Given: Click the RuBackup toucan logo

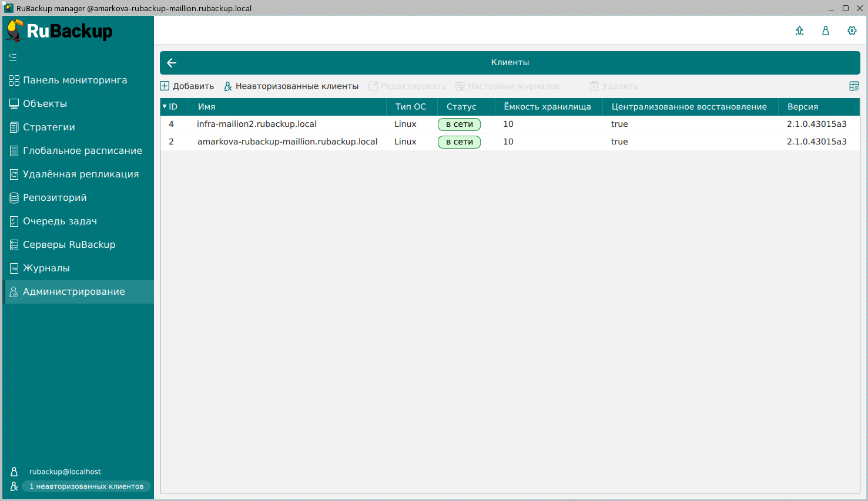Looking at the screenshot, I should [x=15, y=31].
